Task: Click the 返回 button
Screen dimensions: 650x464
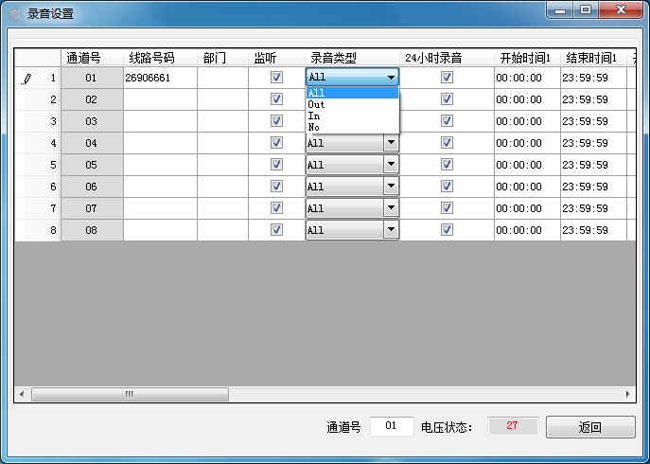Action: [x=590, y=427]
